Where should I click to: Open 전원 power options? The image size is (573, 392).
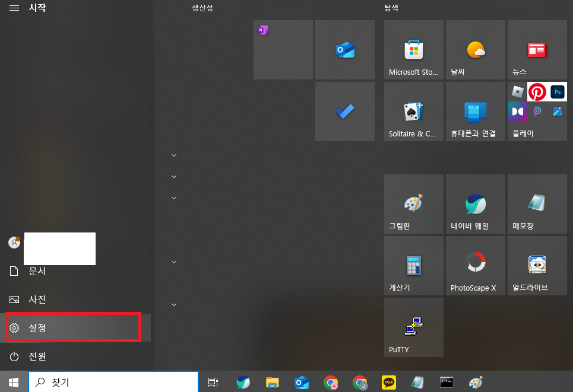(x=75, y=356)
